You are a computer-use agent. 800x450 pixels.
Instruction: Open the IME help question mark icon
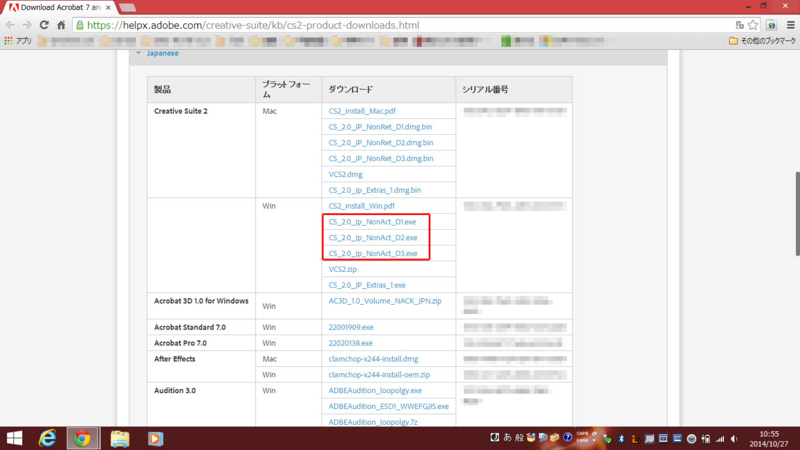click(x=567, y=437)
